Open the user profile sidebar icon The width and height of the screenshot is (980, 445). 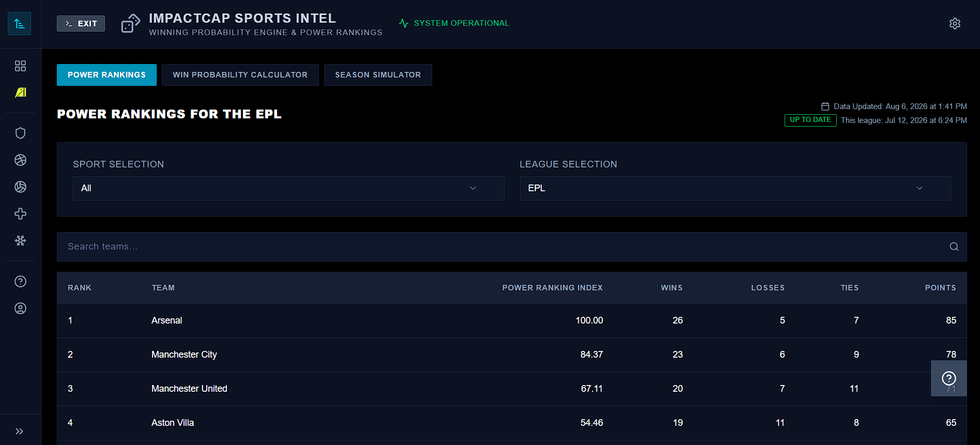point(20,308)
